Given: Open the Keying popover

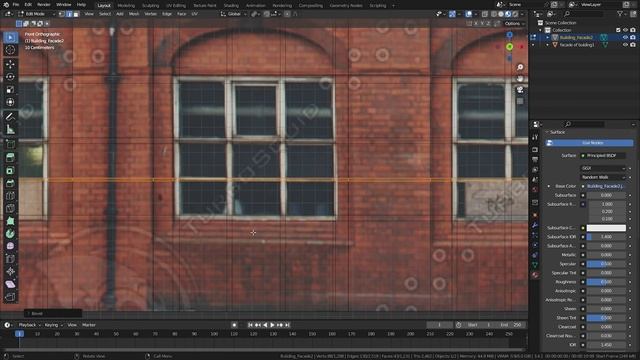Looking at the screenshot, I should point(53,325).
